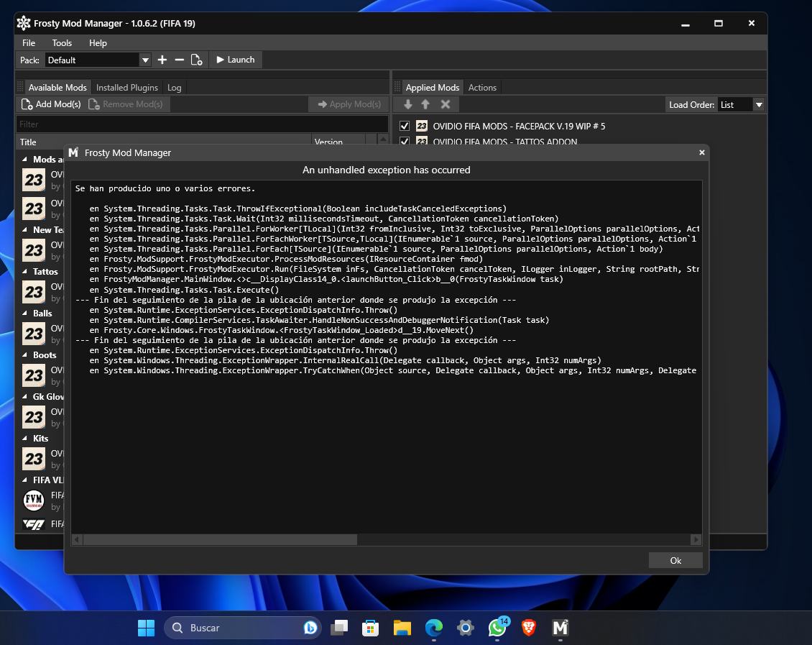
Task: Collapse the New Te mod group
Action: pos(25,229)
